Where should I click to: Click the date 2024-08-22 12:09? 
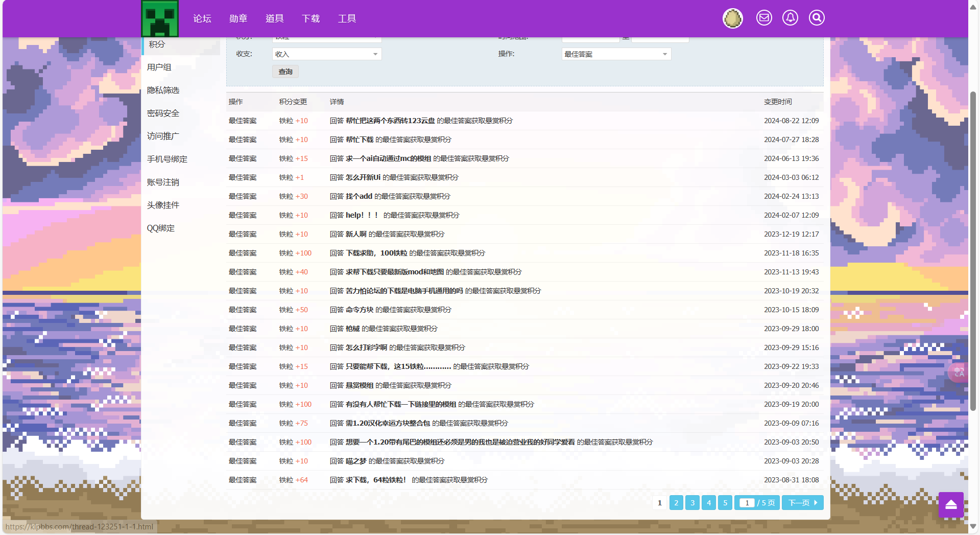pos(791,121)
